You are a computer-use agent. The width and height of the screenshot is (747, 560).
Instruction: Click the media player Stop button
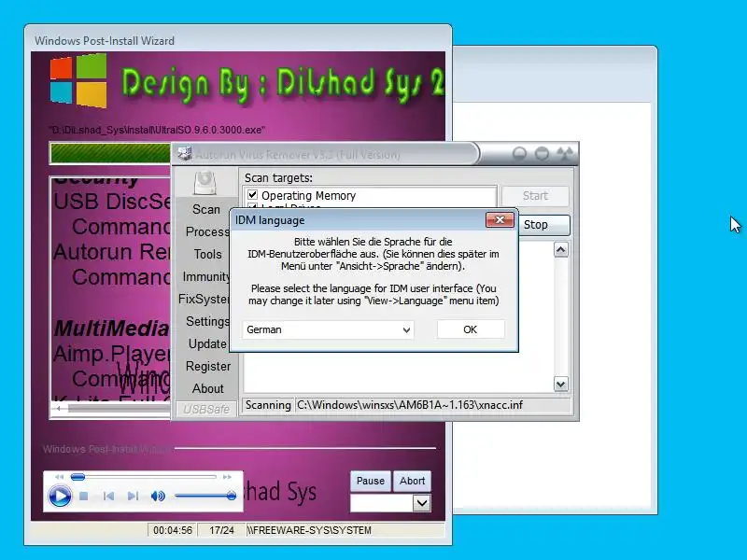pos(84,497)
